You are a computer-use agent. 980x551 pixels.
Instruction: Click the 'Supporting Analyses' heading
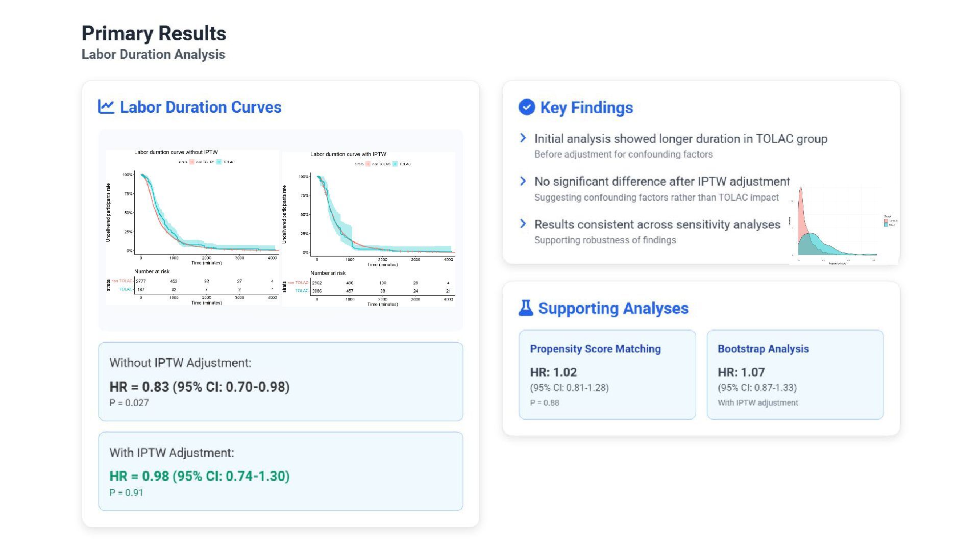(613, 308)
